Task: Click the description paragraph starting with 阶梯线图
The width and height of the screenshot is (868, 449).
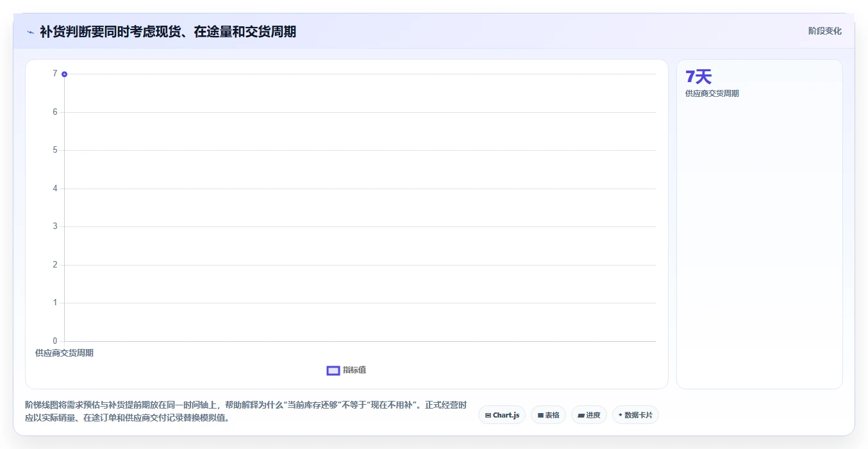Action: click(x=246, y=412)
